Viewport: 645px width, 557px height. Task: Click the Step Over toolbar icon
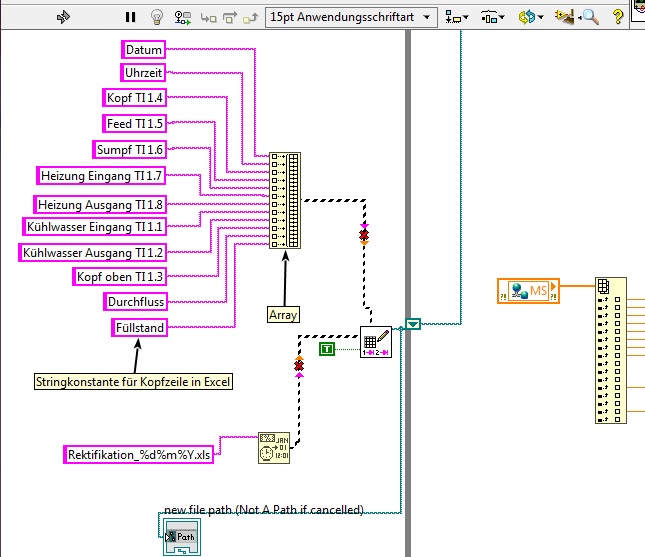tap(229, 17)
